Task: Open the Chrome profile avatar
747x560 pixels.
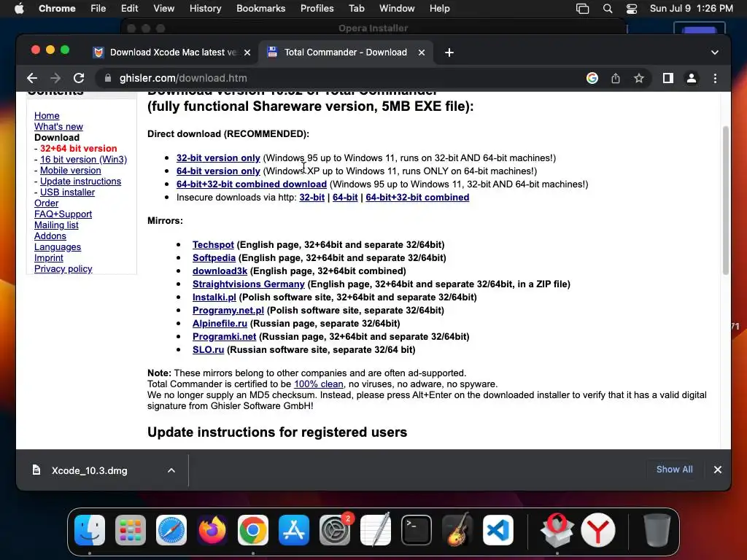Action: click(x=692, y=78)
